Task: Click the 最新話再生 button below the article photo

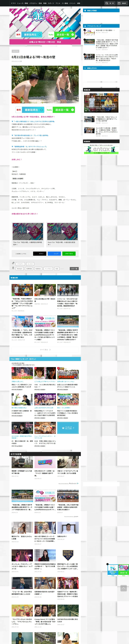Action: click(x=30, y=110)
